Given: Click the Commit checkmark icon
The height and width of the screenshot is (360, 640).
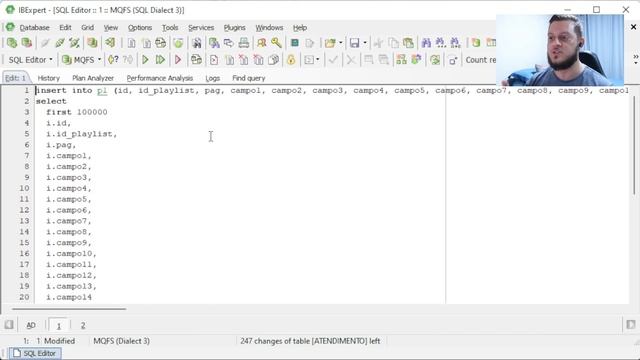Looking at the screenshot, I should (x=333, y=60).
